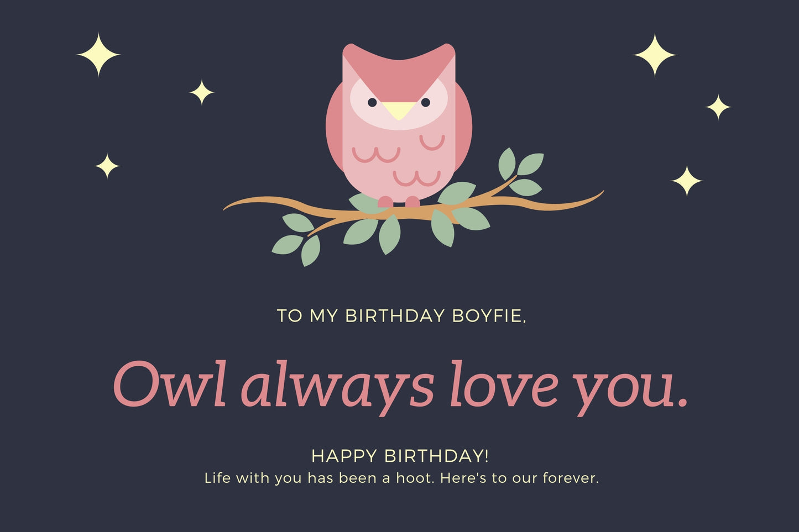Select the "TO MY BIRTHDAY BOYFIE," text
The height and width of the screenshot is (532, 799).
401,316
